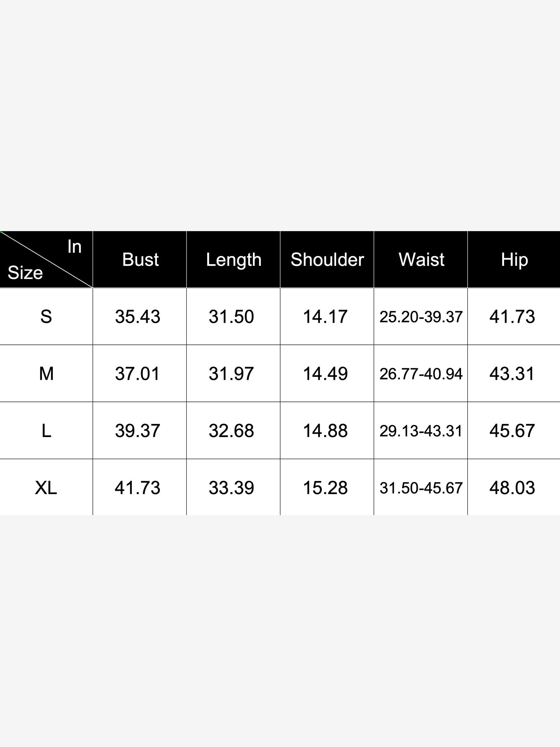Select the hip value 48.03
Viewport: 560px width, 747px height.
click(512, 487)
